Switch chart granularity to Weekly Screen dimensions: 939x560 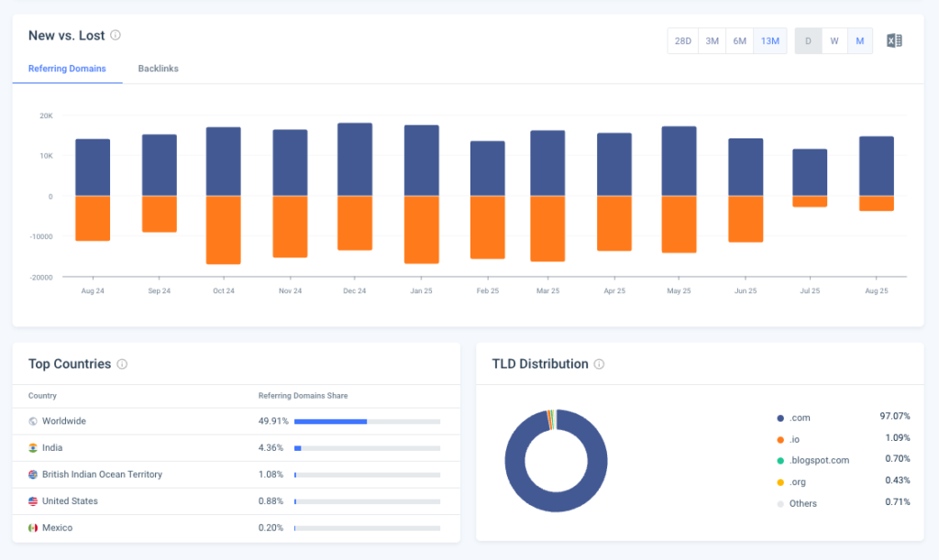click(834, 40)
